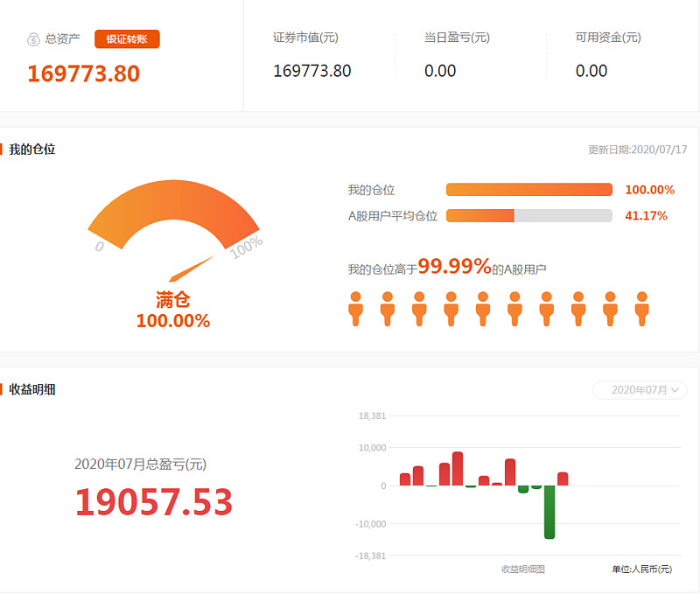The height and width of the screenshot is (594, 700).
Task: Click the -10,000 axis label
Action: pyautogui.click(x=370, y=524)
